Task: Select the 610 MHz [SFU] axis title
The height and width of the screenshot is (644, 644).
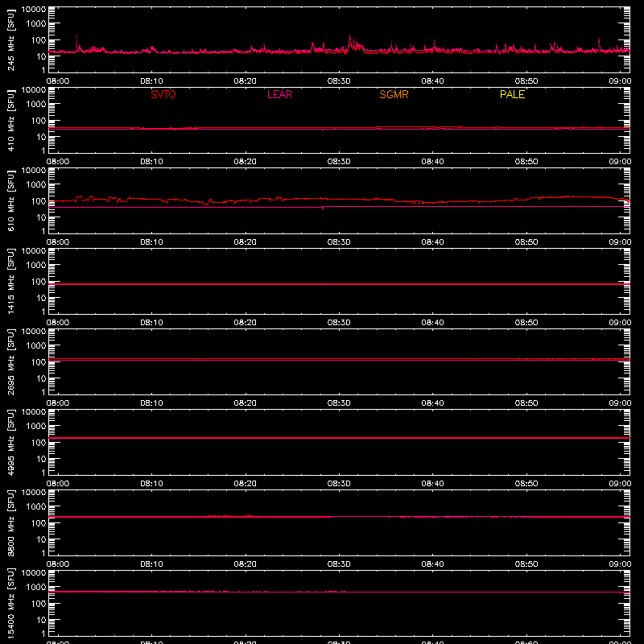Action: [11, 201]
